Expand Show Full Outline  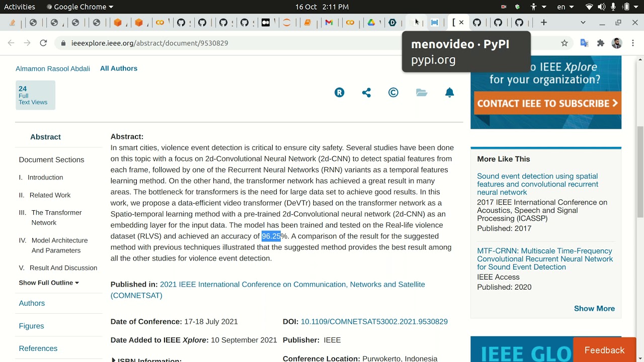click(x=49, y=283)
